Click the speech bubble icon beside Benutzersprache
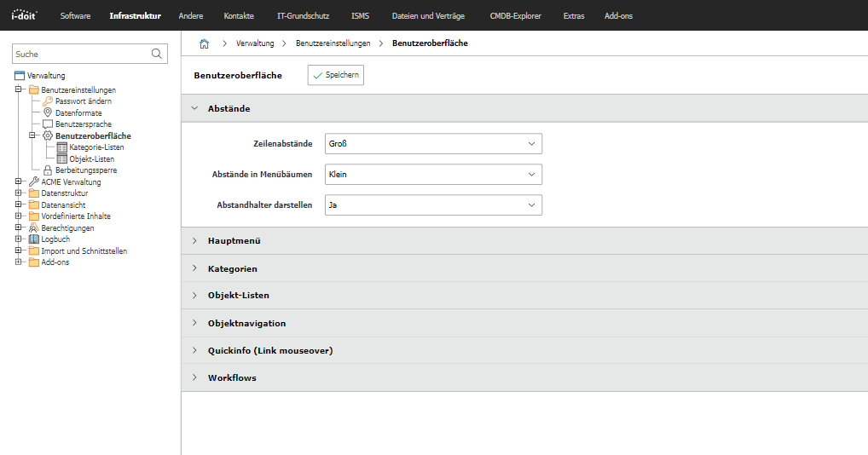This screenshot has height=455, width=868. pos(48,124)
